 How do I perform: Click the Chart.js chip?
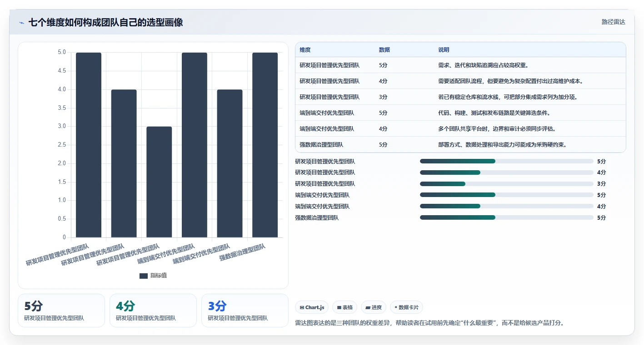coord(312,307)
